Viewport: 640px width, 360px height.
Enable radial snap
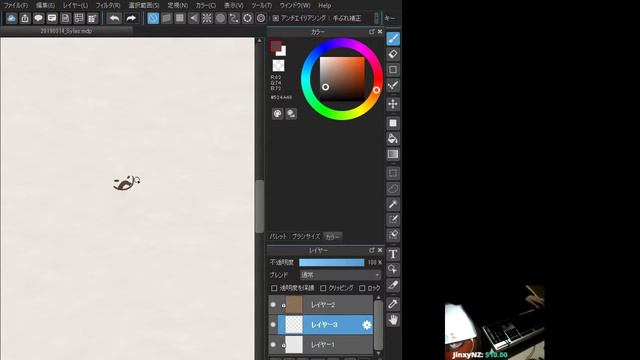207,18
